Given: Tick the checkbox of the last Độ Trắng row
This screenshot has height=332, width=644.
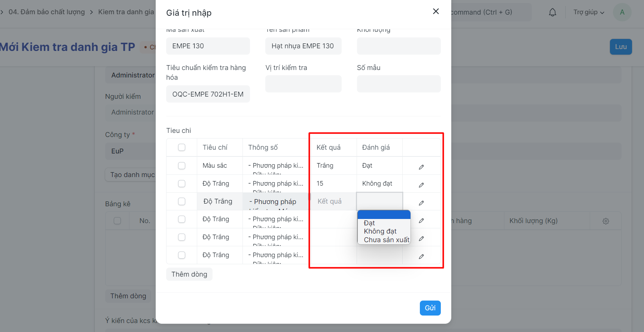Looking at the screenshot, I should 182,255.
